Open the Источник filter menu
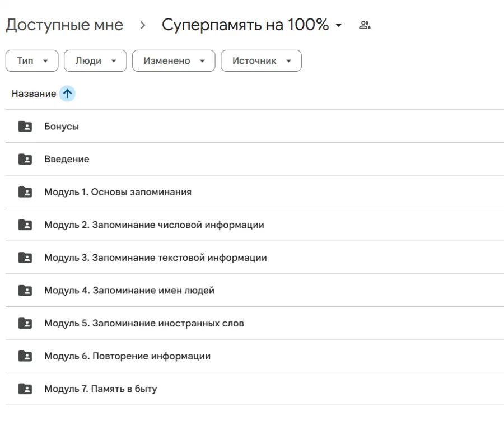 261,60
